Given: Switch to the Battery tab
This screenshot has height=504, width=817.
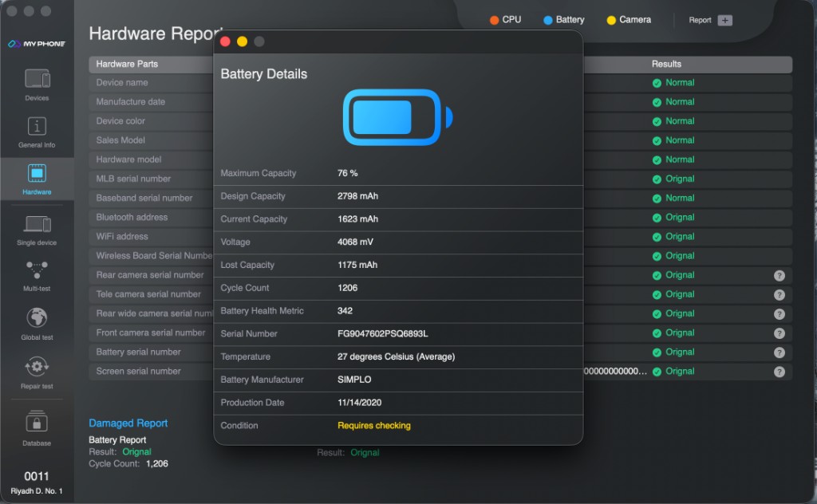Looking at the screenshot, I should tap(564, 20).
